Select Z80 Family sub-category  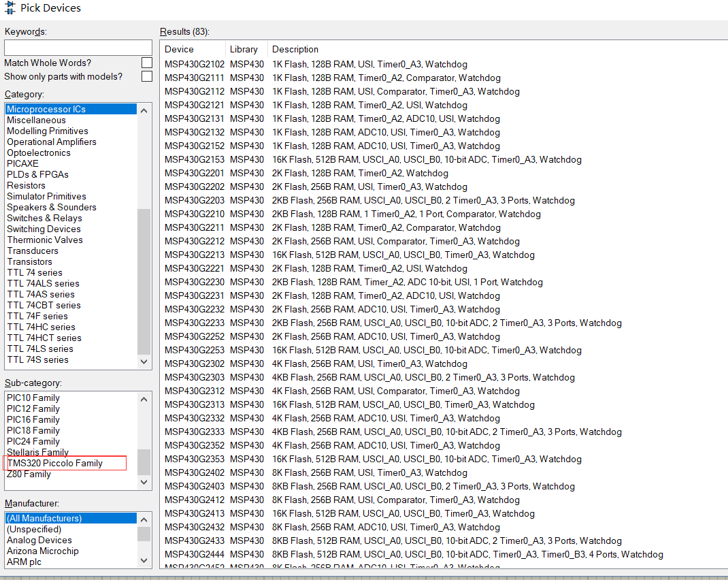point(29,474)
